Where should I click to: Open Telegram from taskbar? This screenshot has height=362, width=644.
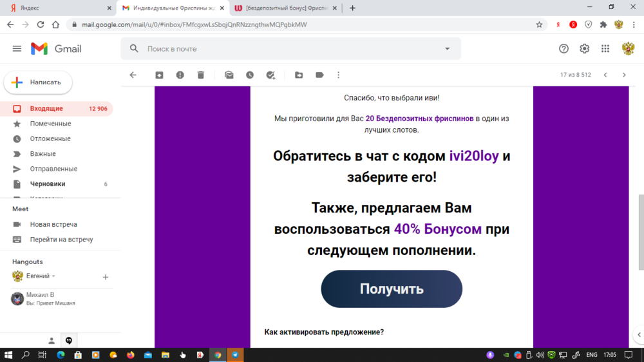[x=235, y=355]
